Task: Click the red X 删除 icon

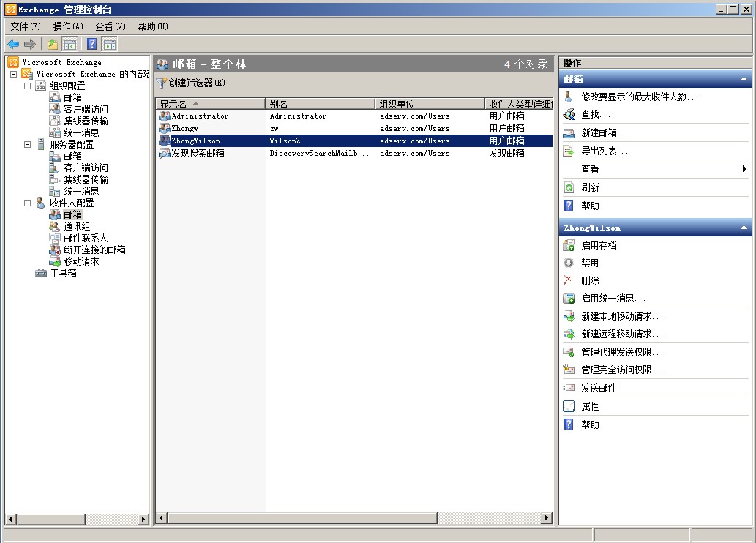Action: point(568,280)
